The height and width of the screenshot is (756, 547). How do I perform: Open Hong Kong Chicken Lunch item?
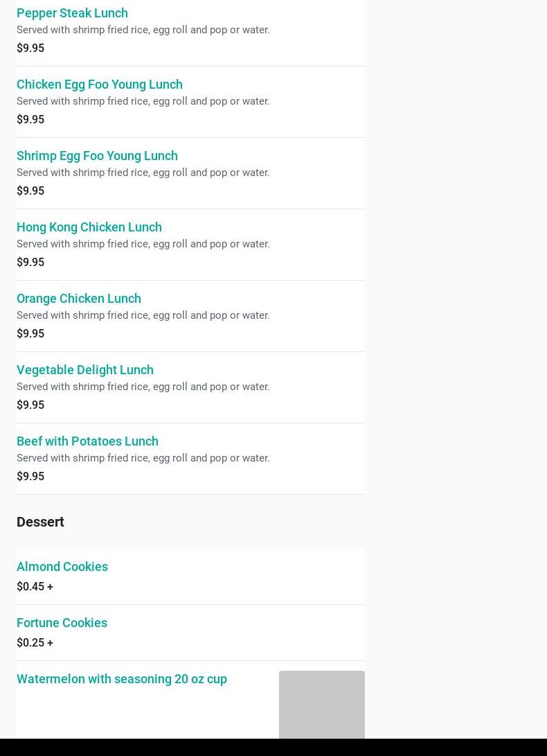tap(89, 227)
